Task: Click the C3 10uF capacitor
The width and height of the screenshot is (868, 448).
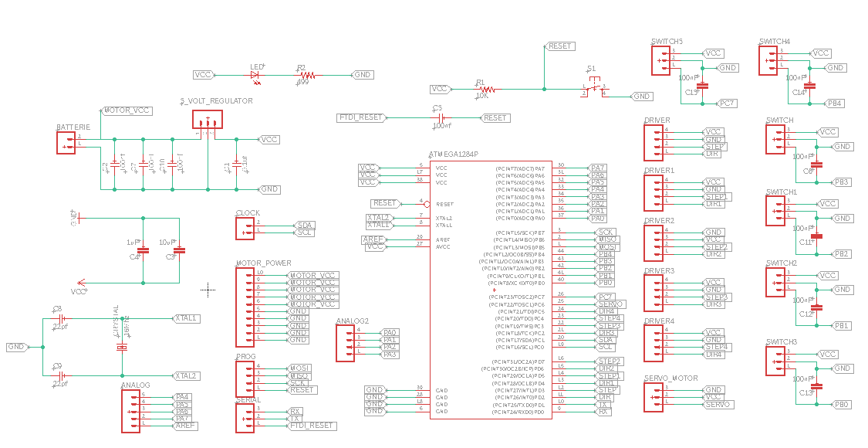Action: tap(179, 250)
